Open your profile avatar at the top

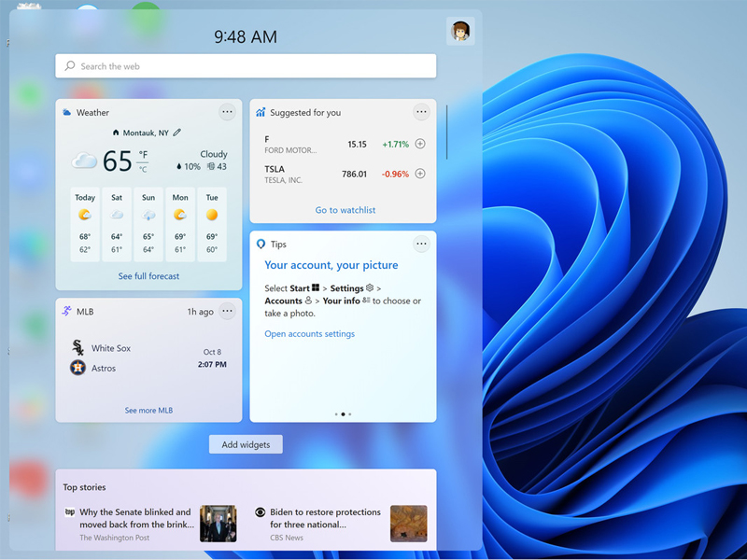coord(459,30)
